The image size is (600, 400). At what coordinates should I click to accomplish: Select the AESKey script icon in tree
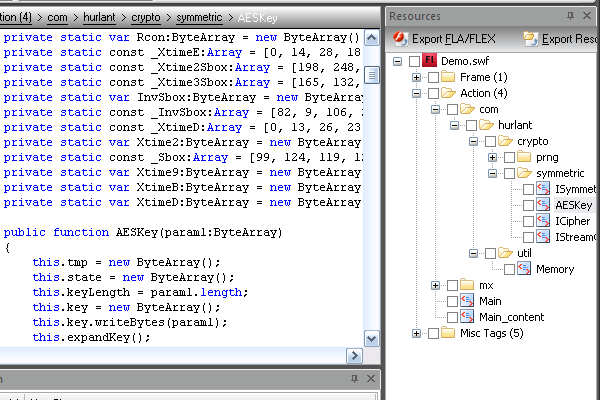click(x=544, y=205)
